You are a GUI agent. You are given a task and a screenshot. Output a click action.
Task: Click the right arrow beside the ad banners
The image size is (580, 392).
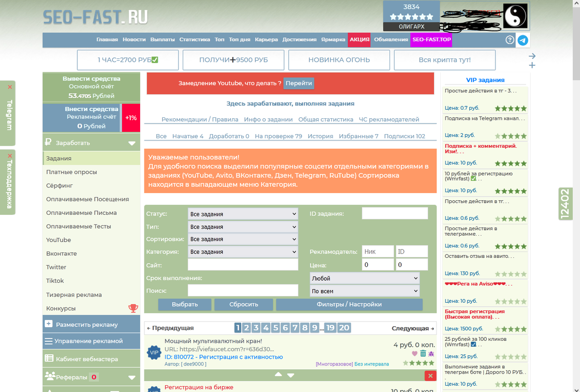click(x=532, y=56)
